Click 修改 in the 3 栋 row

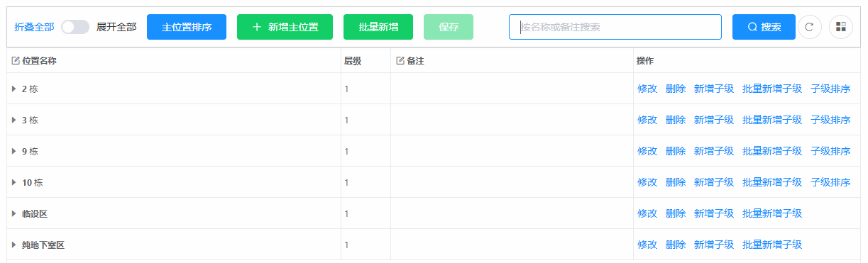[x=647, y=120]
